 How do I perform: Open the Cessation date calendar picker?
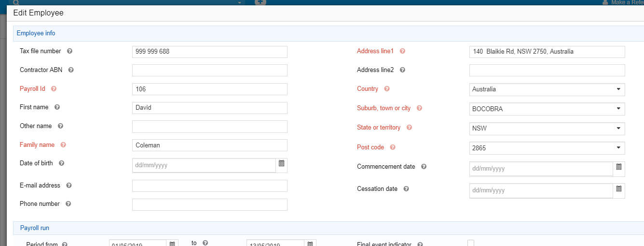[619, 189]
